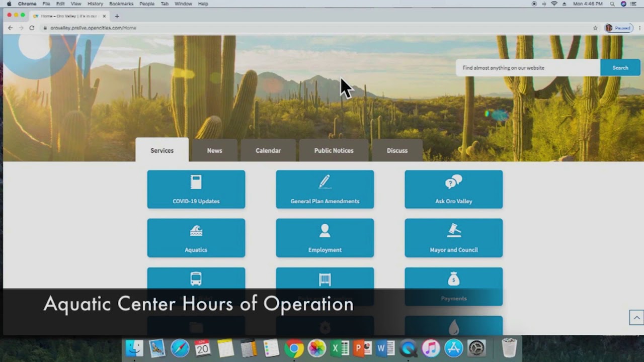
Task: Click the menu bar clock Mon 4:46 PM
Action: (x=588, y=4)
